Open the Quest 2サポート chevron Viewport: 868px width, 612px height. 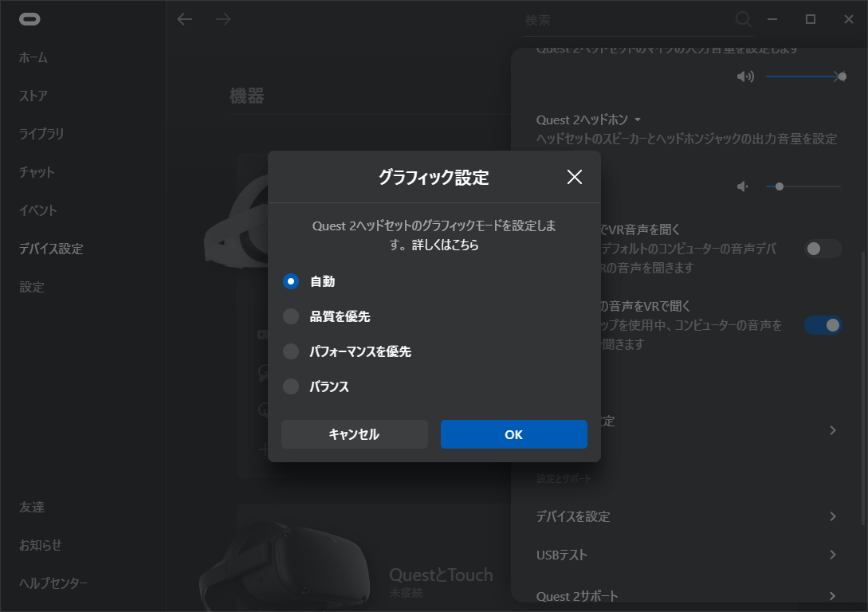[833, 595]
